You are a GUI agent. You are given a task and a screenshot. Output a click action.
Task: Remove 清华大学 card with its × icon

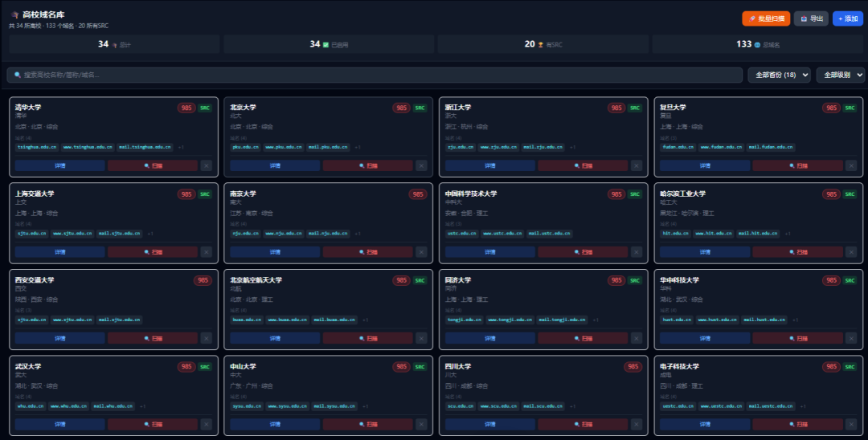[x=207, y=165]
